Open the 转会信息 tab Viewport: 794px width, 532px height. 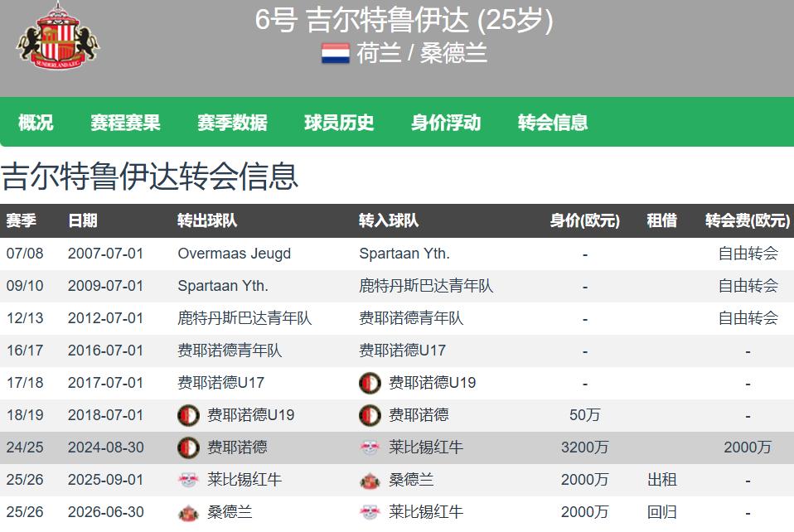tap(553, 123)
